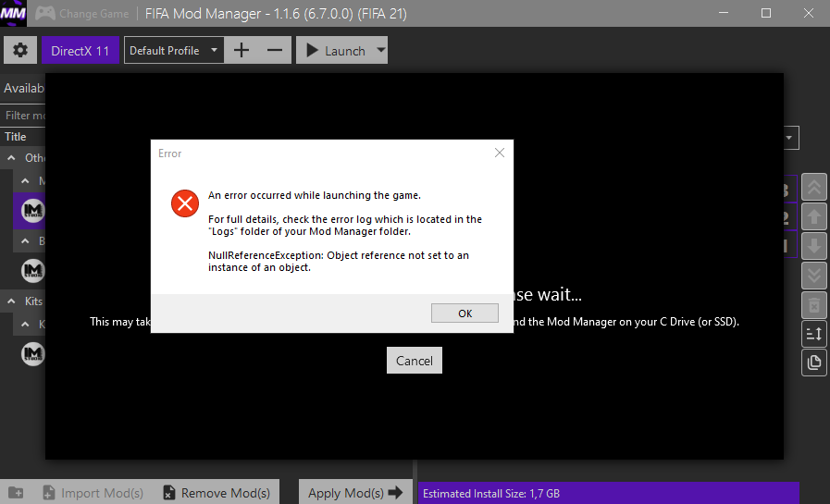The height and width of the screenshot is (504, 830).
Task: Sort by the Title column header
Action: 16,137
